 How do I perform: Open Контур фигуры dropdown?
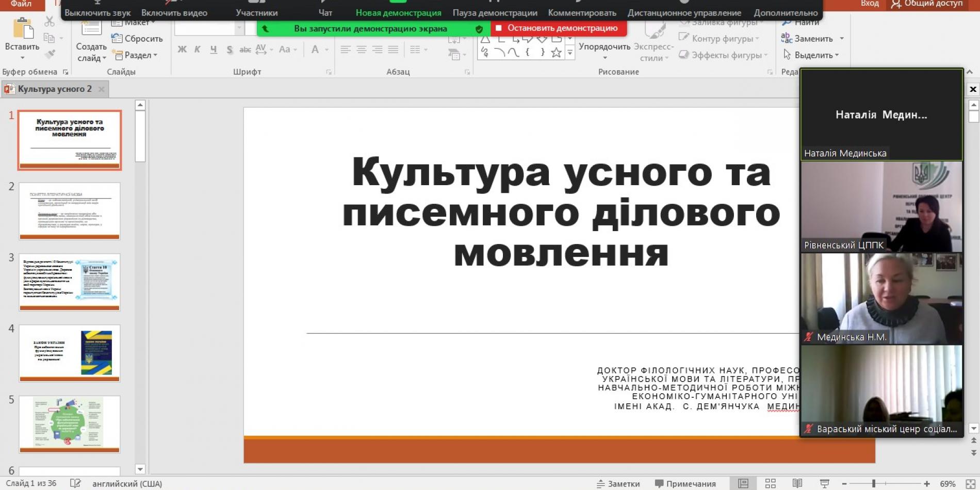[x=719, y=39]
